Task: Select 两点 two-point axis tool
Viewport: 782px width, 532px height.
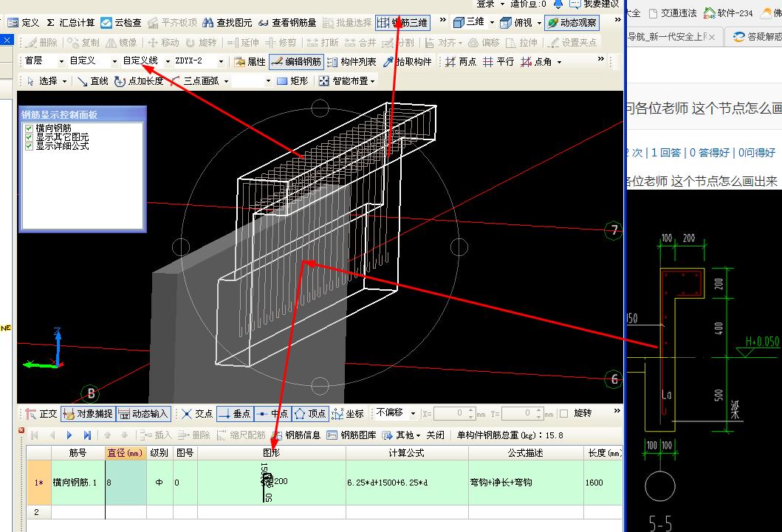Action: point(461,62)
